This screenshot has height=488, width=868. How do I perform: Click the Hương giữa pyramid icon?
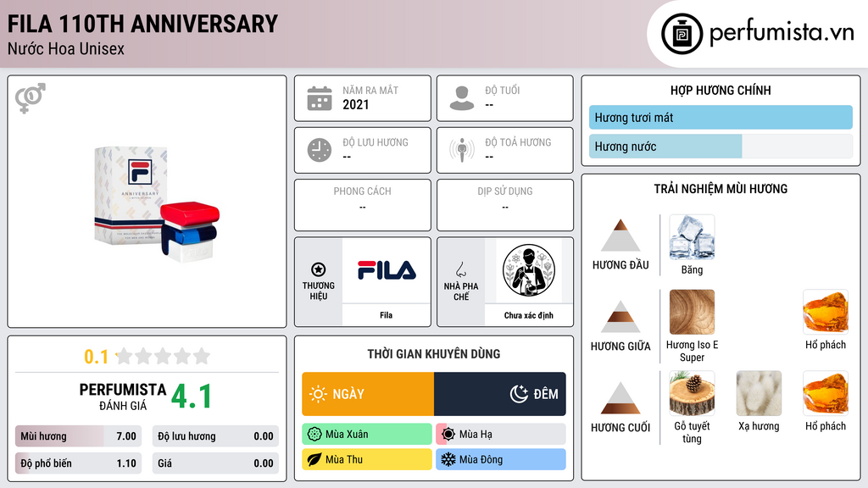pos(620,317)
